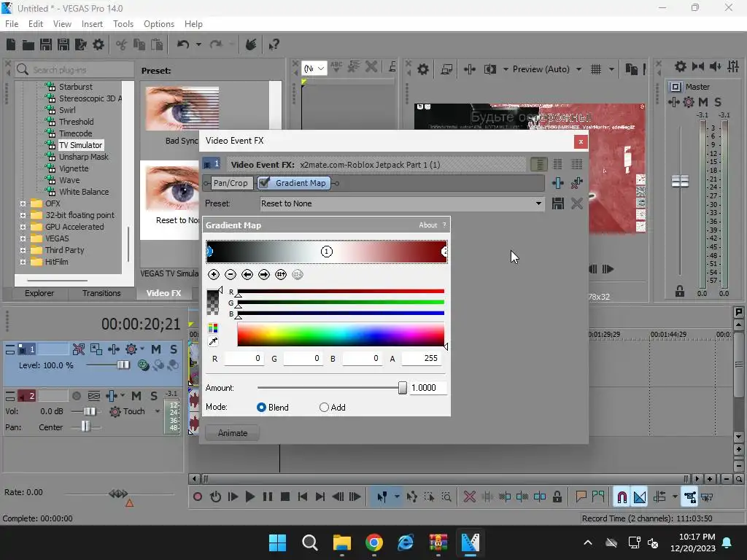Delete preset with the X icon
Viewport: 747px width, 560px height.
pos(577,203)
